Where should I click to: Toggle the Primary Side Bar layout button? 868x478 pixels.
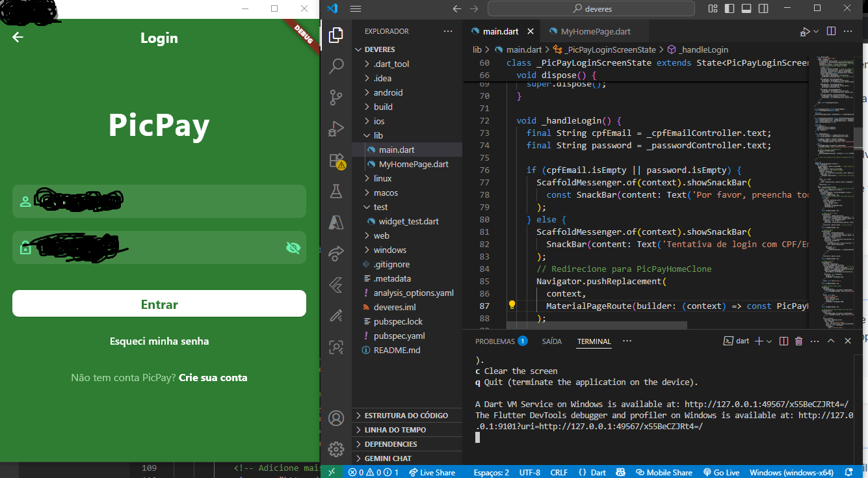click(x=730, y=8)
